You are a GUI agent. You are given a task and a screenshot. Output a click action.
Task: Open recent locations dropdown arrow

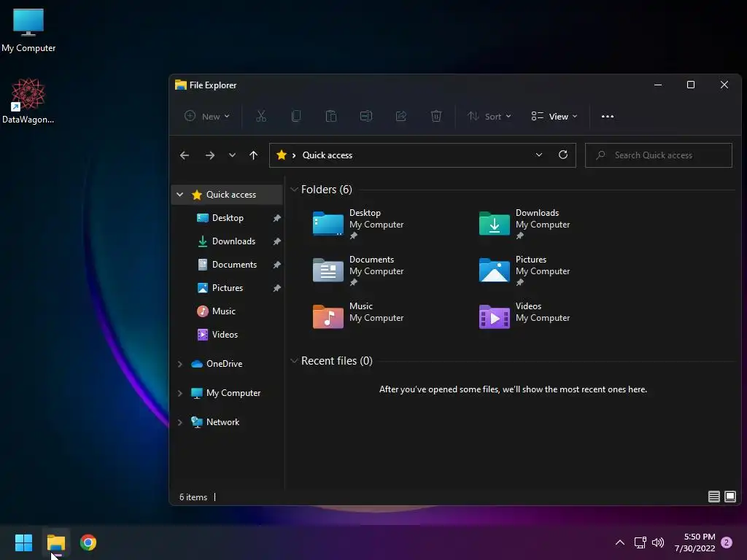pos(232,155)
